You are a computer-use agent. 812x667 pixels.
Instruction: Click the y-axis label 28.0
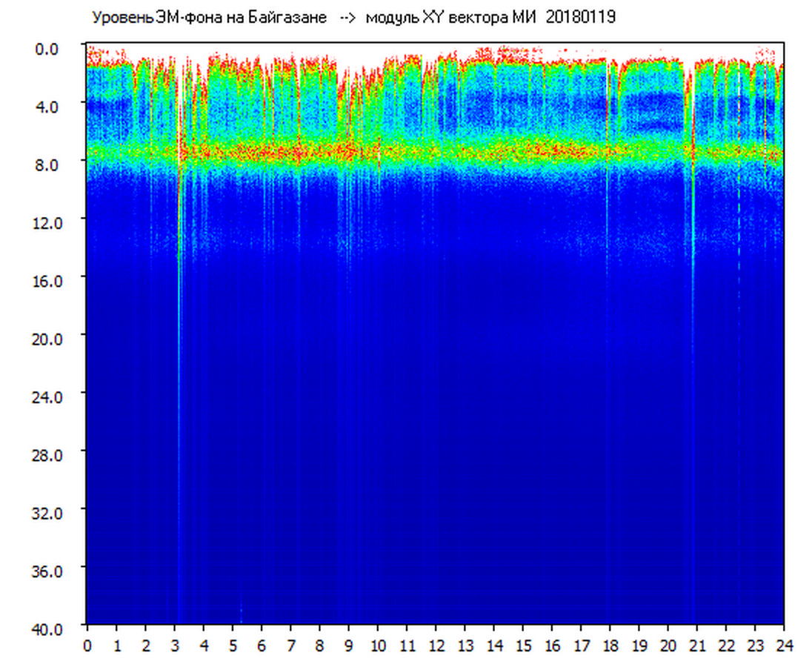(47, 455)
